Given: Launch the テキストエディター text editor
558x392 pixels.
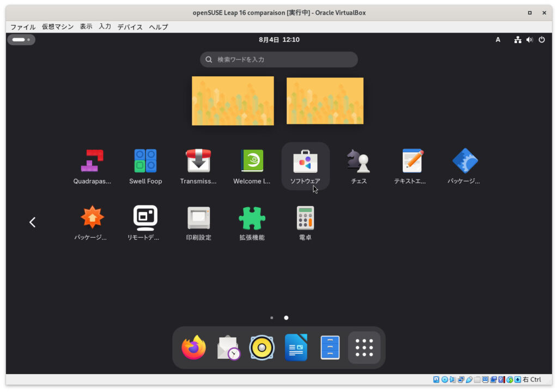Looking at the screenshot, I should (410, 167).
